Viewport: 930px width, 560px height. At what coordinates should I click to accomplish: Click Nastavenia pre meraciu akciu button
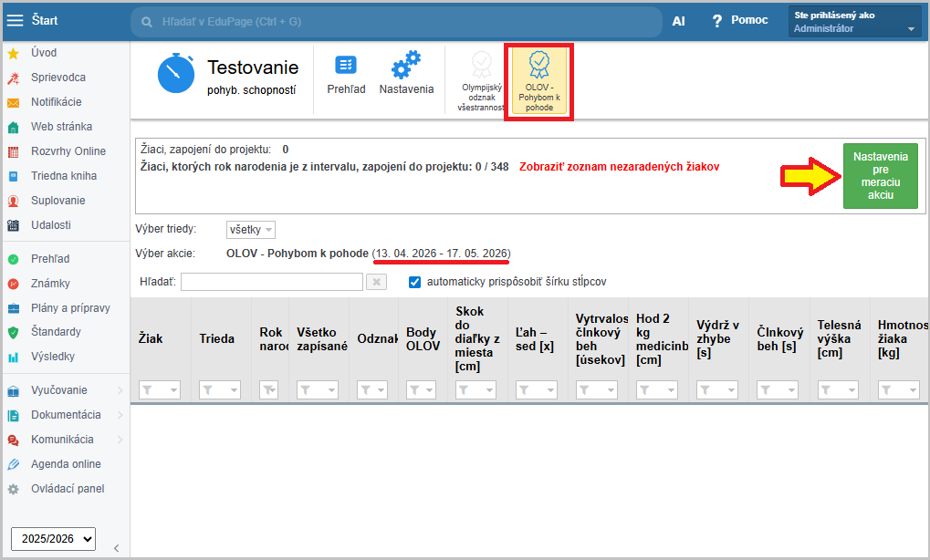point(880,176)
